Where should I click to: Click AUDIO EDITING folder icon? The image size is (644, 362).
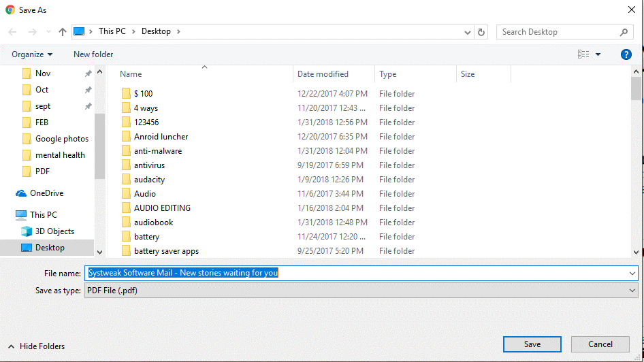pos(126,208)
